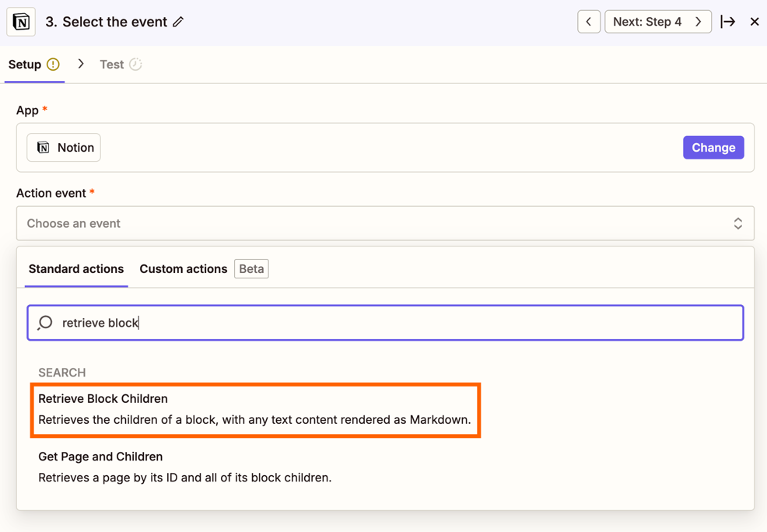The width and height of the screenshot is (767, 532).
Task: Click the Notion app chip
Action: coord(64,147)
